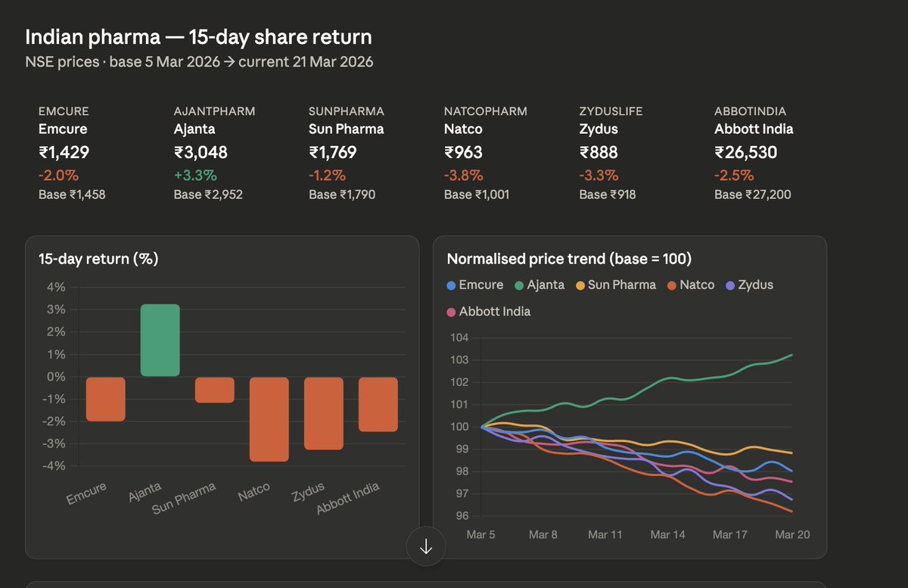Select the EMCURE ticker label
The height and width of the screenshot is (588, 908).
63,111
